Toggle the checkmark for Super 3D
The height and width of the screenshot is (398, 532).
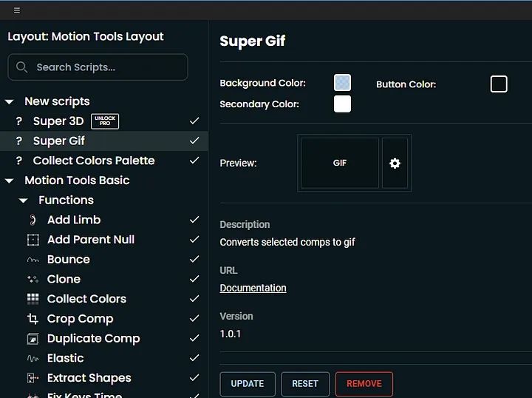[x=194, y=121]
